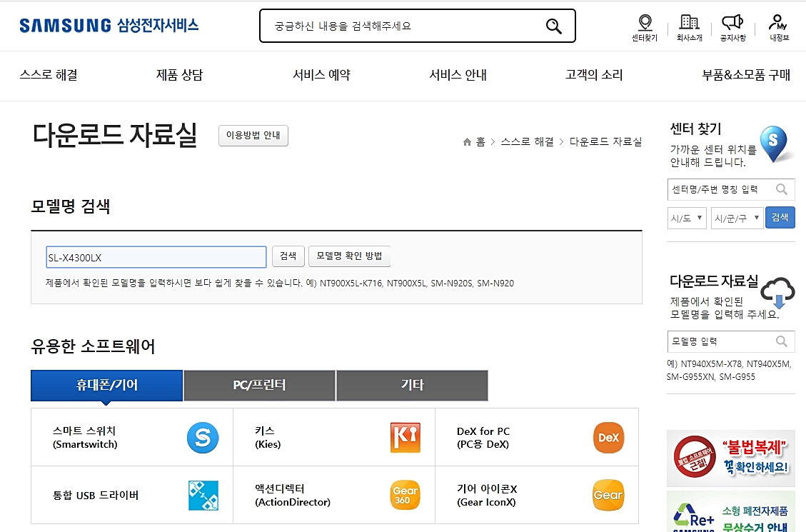Click model name field containing SL-X4300LX
This screenshot has height=532, width=806.
(x=156, y=257)
